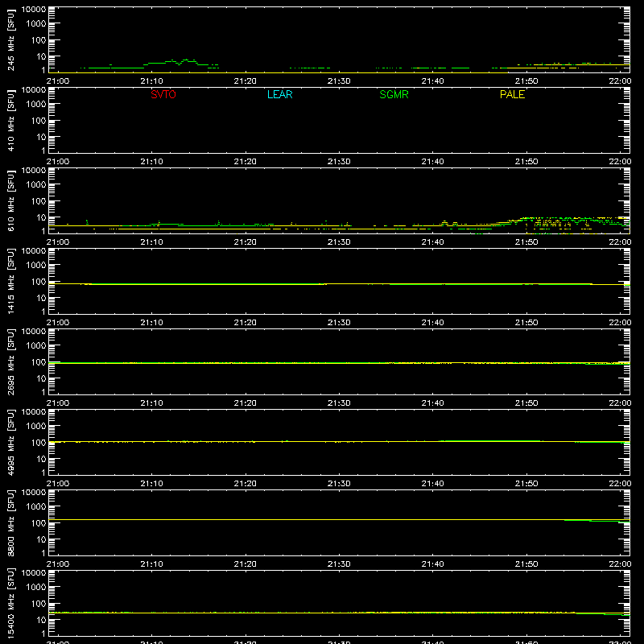644x644 pixels.
Task: Click 21:30 time label under 8800 MHz plot
Action: tap(339, 564)
